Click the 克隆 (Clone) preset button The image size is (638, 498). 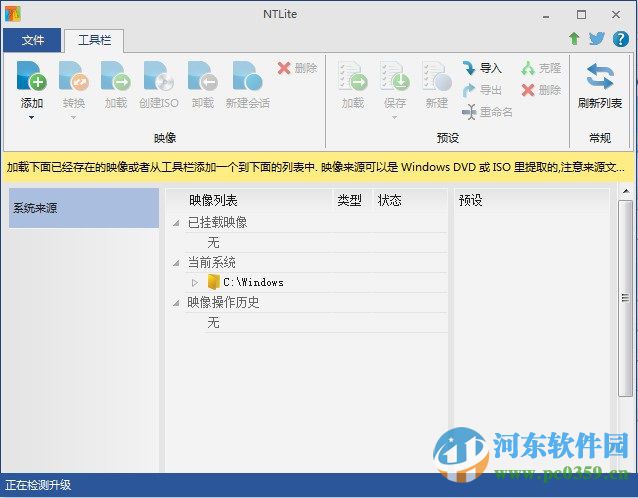[542, 68]
